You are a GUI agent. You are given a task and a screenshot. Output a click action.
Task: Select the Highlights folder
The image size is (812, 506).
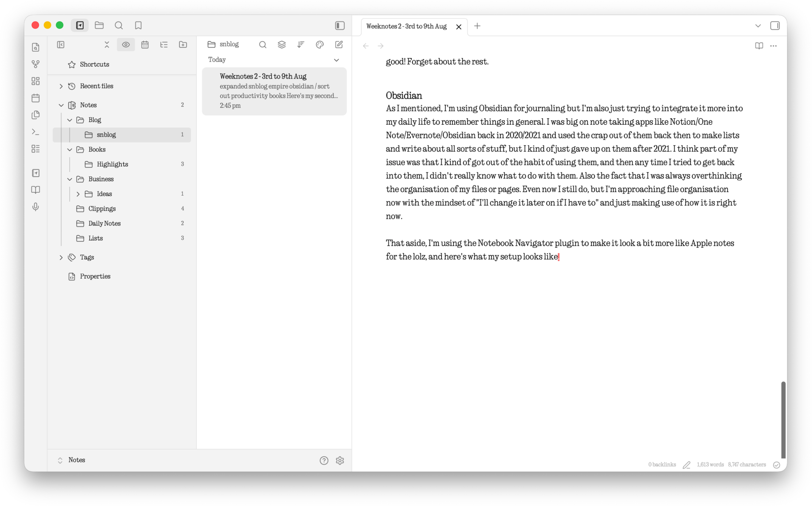pyautogui.click(x=122, y=164)
